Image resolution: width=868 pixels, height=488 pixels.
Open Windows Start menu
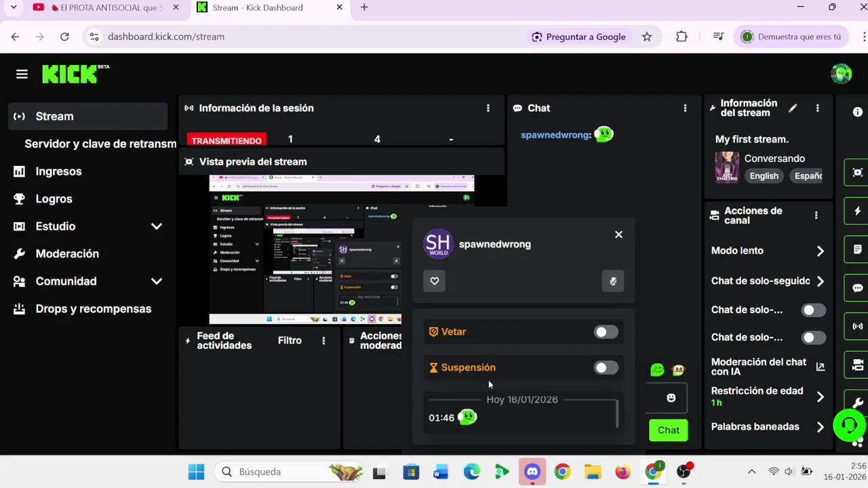click(196, 472)
